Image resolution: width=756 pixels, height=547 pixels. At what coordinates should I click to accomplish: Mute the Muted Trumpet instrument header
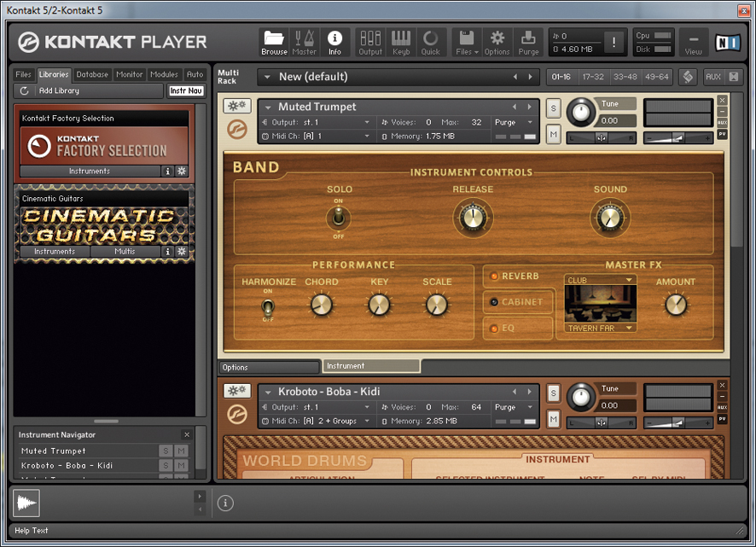[x=553, y=135]
